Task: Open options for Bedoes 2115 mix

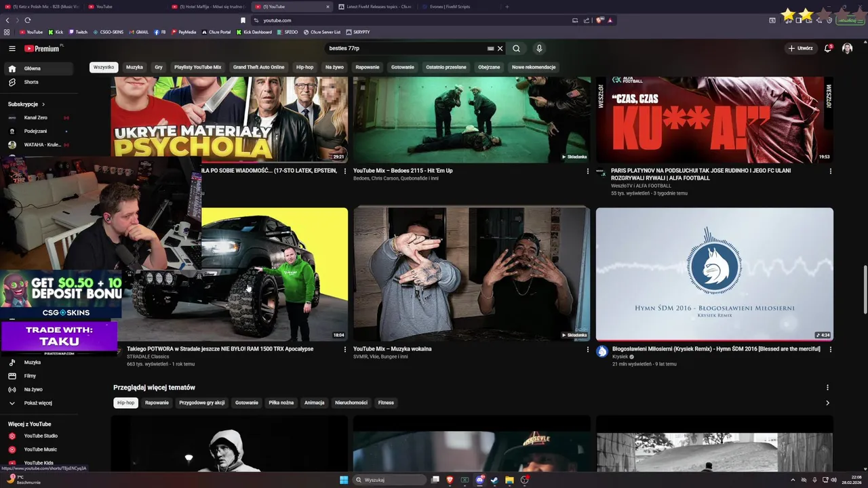Action: tap(587, 171)
